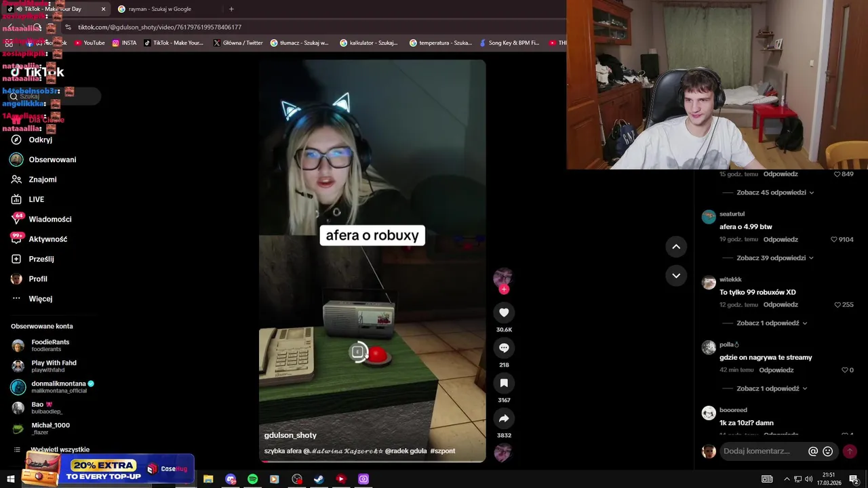Viewport: 868px width, 488px height.
Task: Open the Więcej menu in sidebar
Action: [39, 299]
